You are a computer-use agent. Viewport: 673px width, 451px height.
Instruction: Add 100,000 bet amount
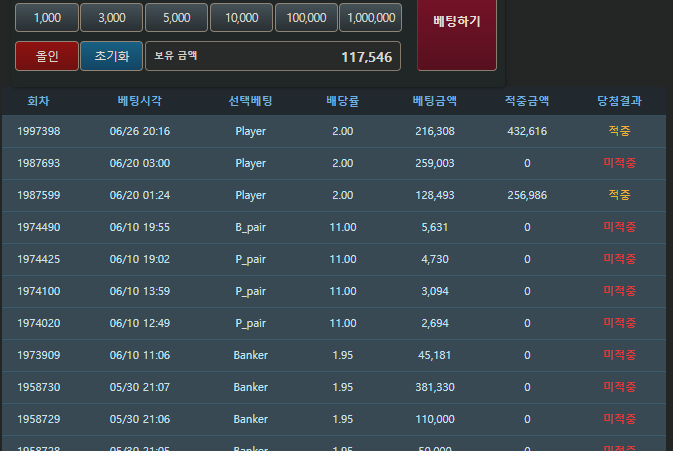tap(306, 18)
